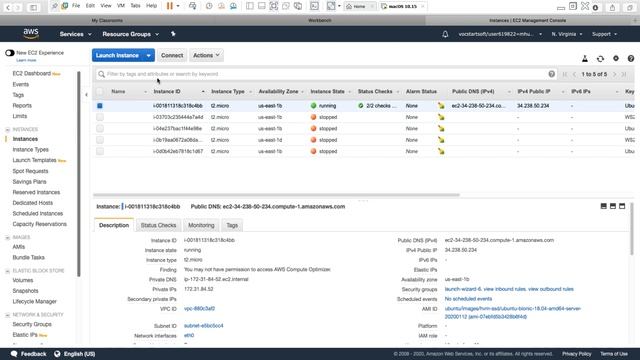Open the Launch Instance dropdown arrow
This screenshot has width=640, height=360.
pos(149,56)
